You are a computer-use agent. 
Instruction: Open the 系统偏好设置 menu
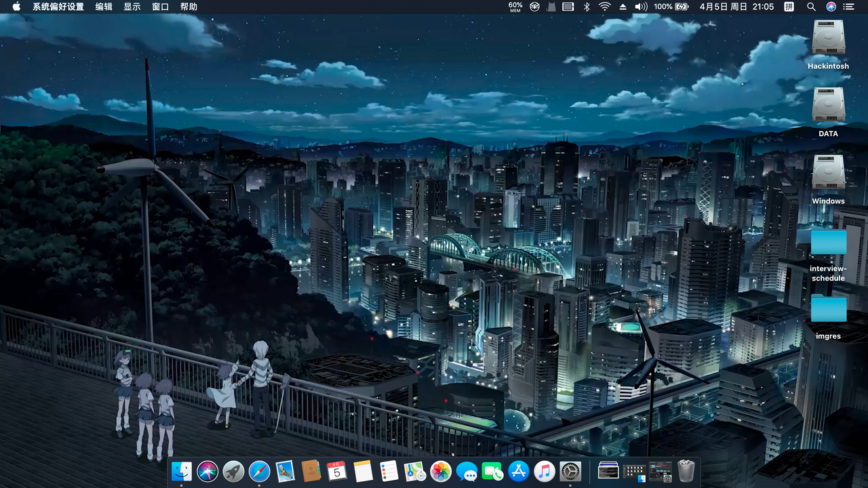[58, 7]
